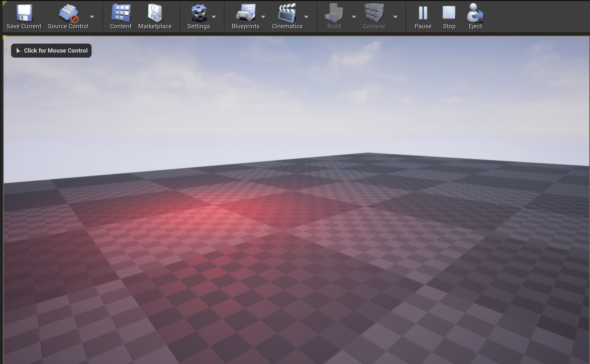Screen dimensions: 590x364
Task: Click the Compile icon
Action: (x=374, y=13)
